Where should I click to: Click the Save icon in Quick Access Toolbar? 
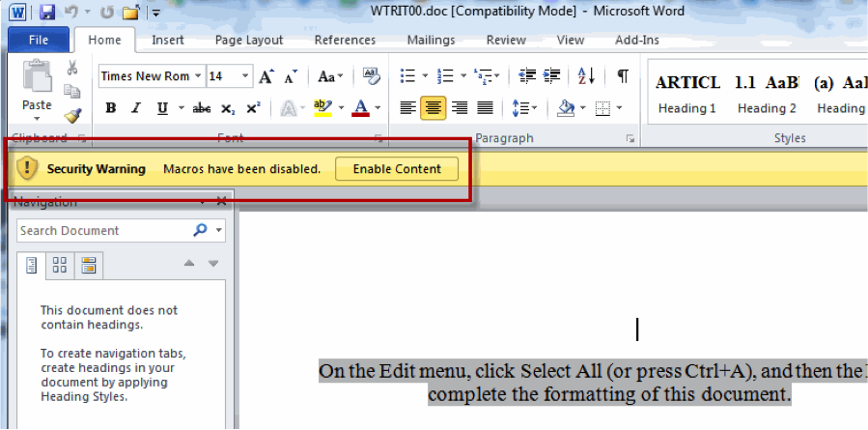47,12
